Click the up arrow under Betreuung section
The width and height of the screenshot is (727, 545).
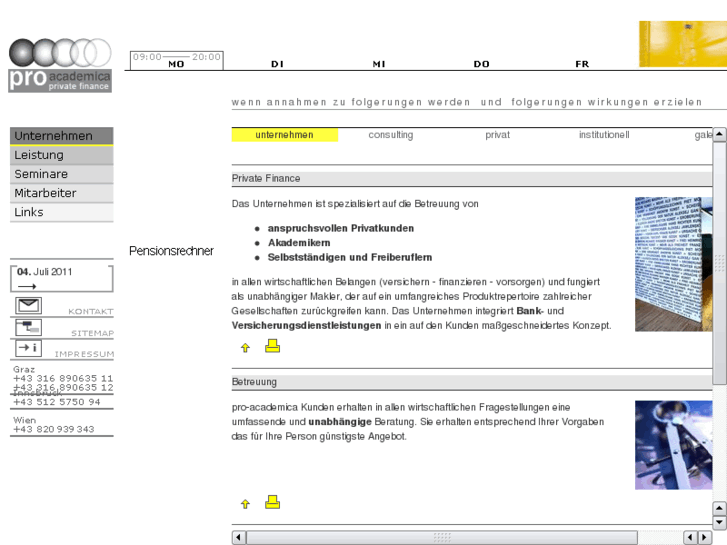tap(245, 504)
